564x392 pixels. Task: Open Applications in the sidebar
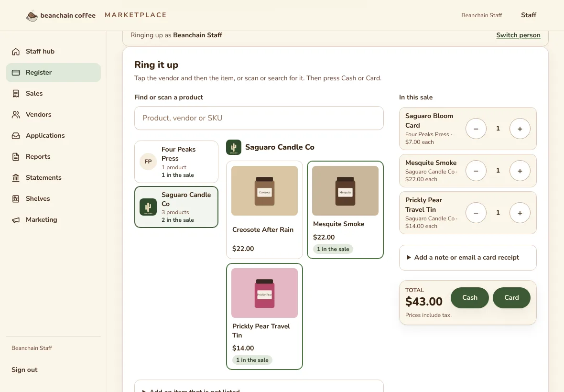(x=53, y=136)
